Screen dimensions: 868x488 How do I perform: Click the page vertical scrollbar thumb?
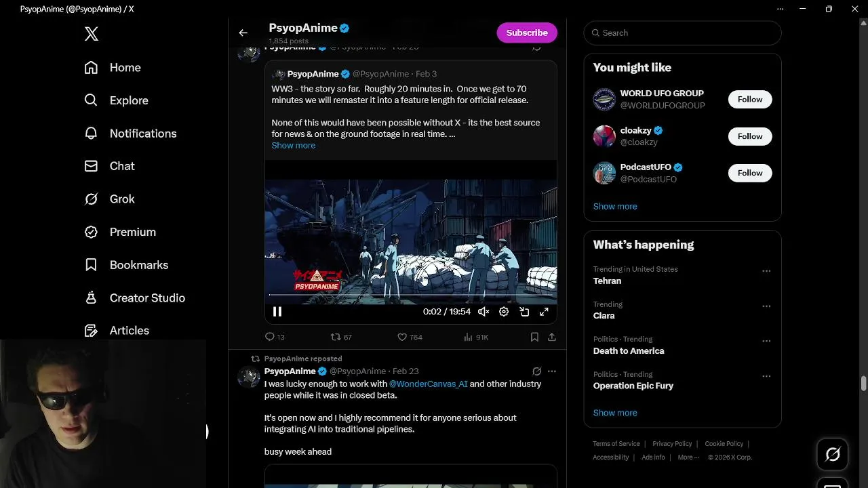tap(863, 384)
